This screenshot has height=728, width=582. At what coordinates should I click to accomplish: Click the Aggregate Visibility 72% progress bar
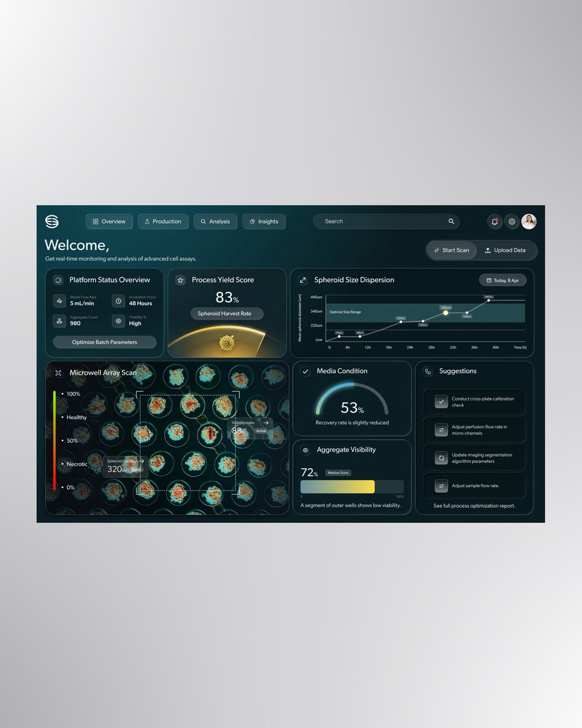[352, 487]
